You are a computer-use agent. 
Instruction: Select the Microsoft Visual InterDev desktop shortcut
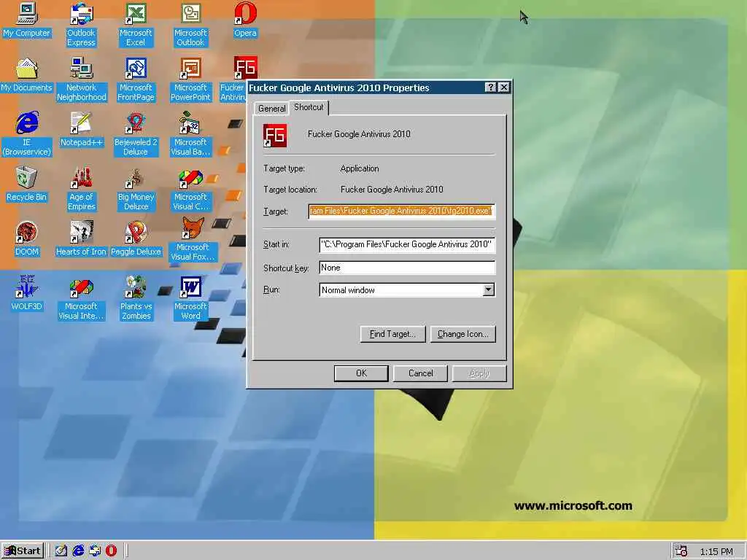81,298
